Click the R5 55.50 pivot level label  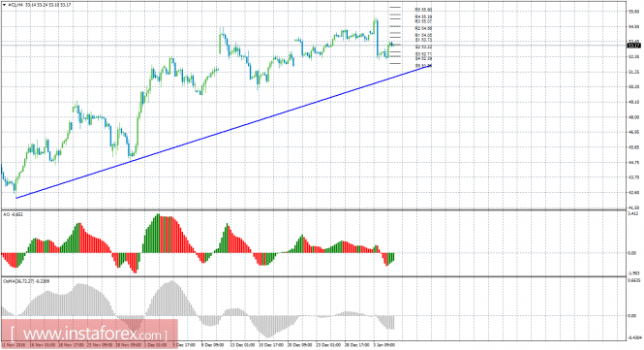click(423, 10)
